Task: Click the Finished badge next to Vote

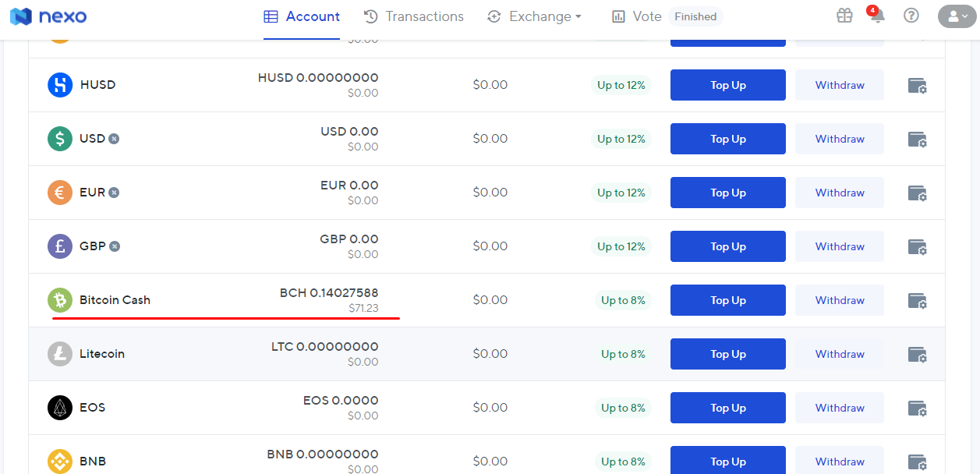Action: 695,16
